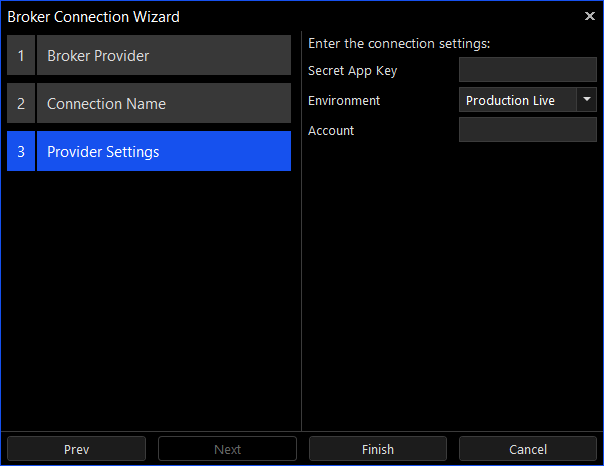The image size is (604, 466).
Task: Complete the wizard with Finish
Action: coord(378,449)
